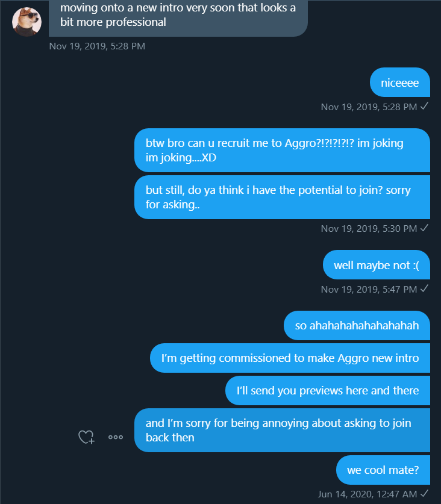Click the checkmark beside the 5:47 PM timestamp
Viewport: 441px width, 504px height.
424,289
